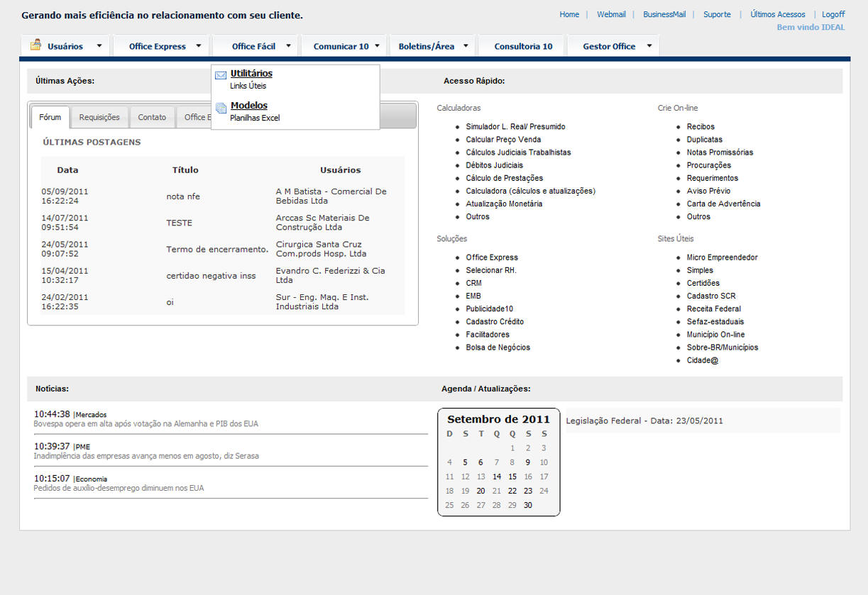Expand the Usuários menu arrow
The height and width of the screenshot is (595, 868).
[99, 46]
